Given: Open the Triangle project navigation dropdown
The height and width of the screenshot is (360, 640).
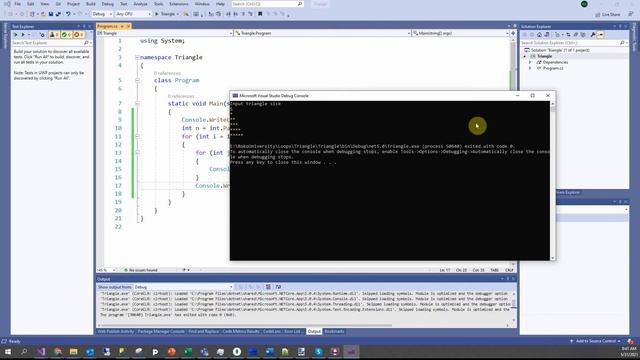Looking at the screenshot, I should click(164, 33).
